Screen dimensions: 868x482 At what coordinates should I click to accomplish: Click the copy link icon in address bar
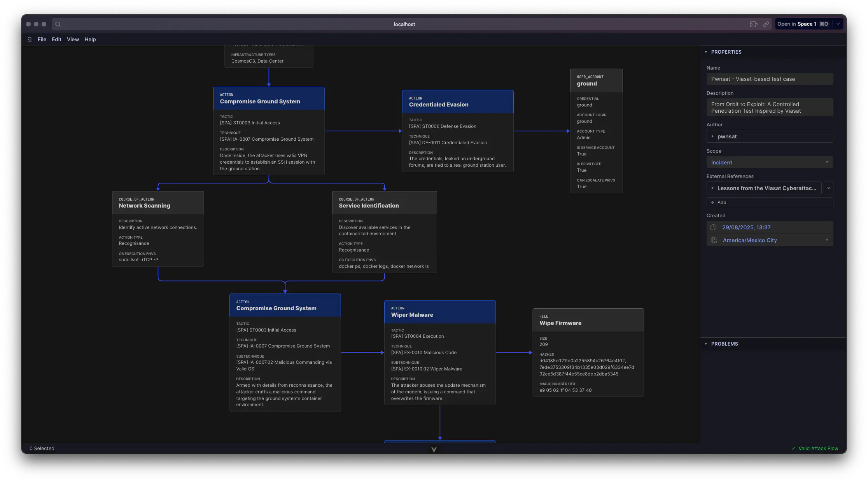click(766, 24)
